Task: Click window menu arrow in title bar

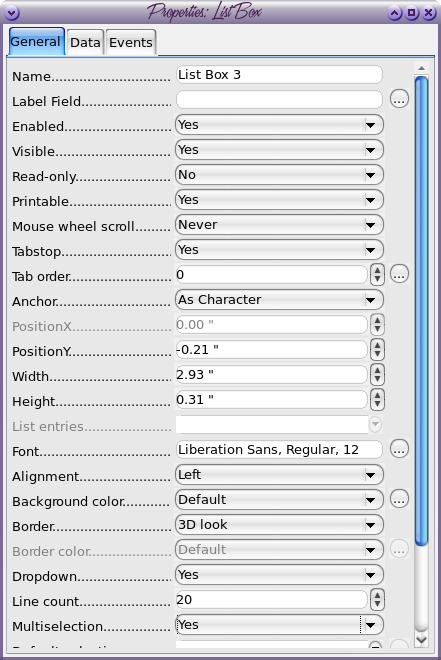Action: pos(12,13)
